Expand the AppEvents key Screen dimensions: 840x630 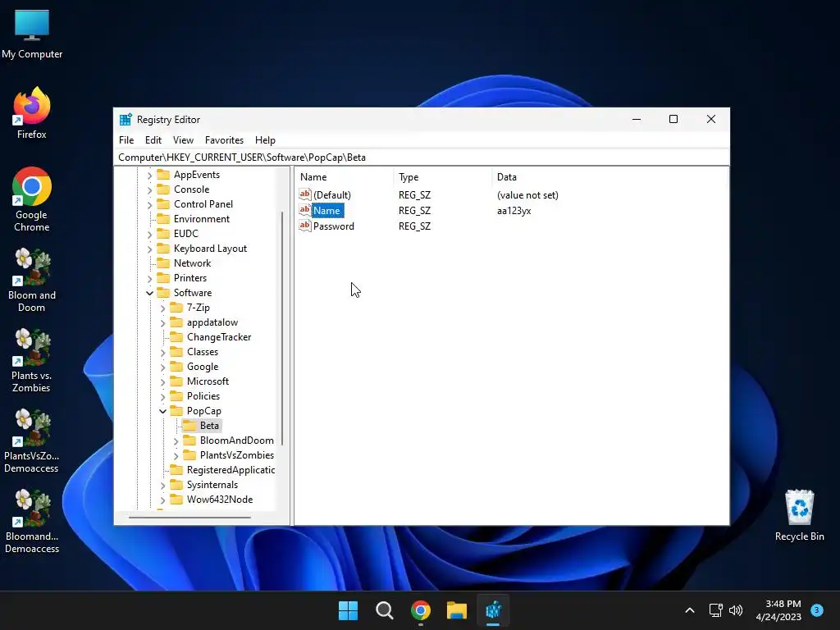150,176
